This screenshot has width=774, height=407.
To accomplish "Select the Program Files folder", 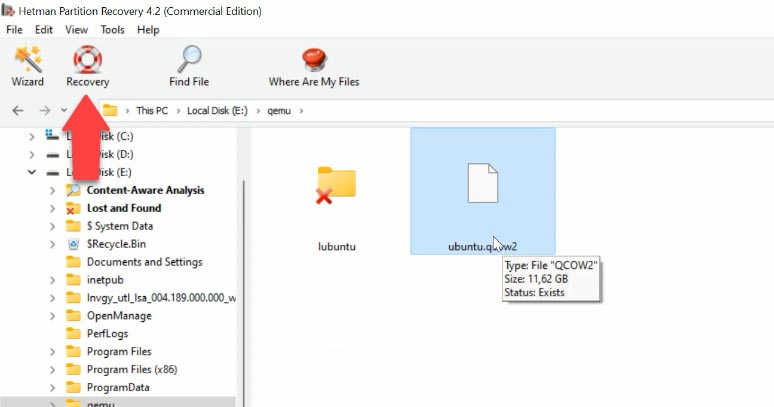I will [x=119, y=352].
